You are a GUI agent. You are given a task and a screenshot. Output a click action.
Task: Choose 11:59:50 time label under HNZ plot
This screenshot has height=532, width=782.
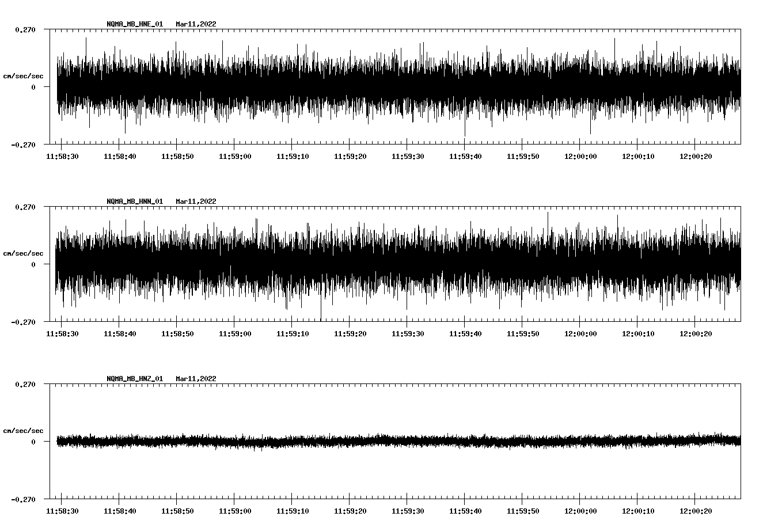(523, 511)
